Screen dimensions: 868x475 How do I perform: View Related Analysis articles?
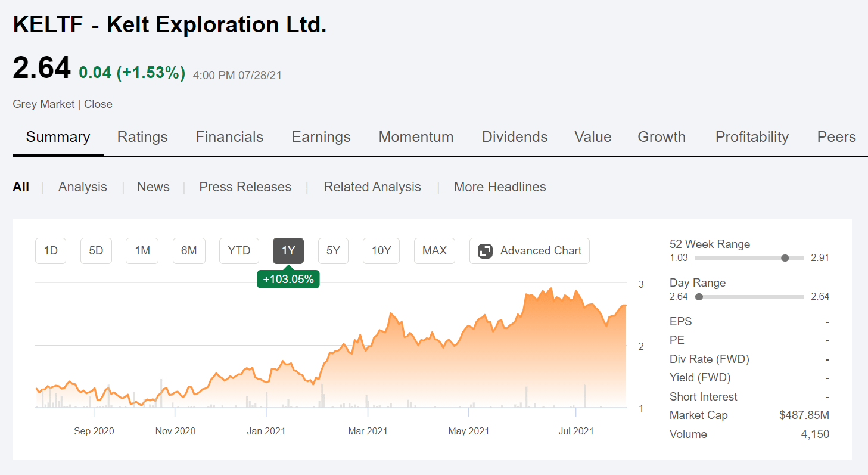click(372, 187)
